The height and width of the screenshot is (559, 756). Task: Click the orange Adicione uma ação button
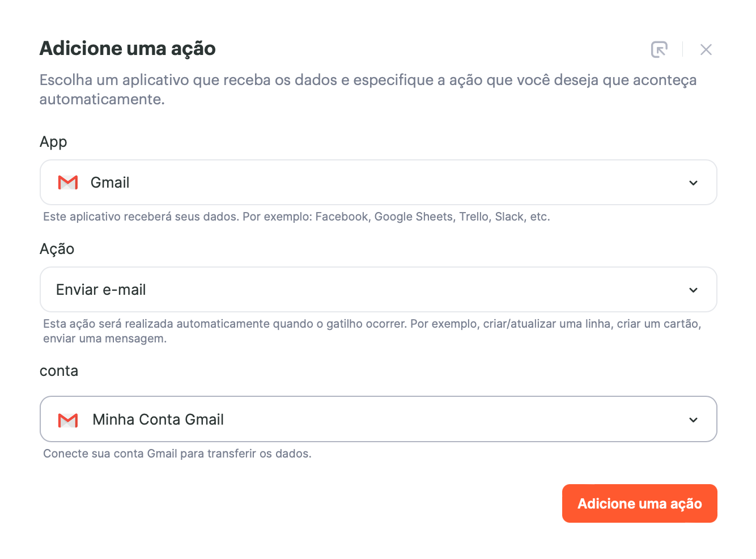(x=639, y=503)
